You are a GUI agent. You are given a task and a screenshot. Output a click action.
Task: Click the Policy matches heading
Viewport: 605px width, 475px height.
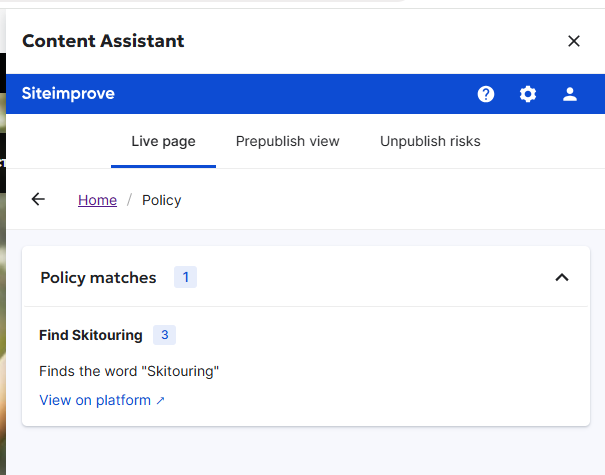pyautogui.click(x=98, y=277)
